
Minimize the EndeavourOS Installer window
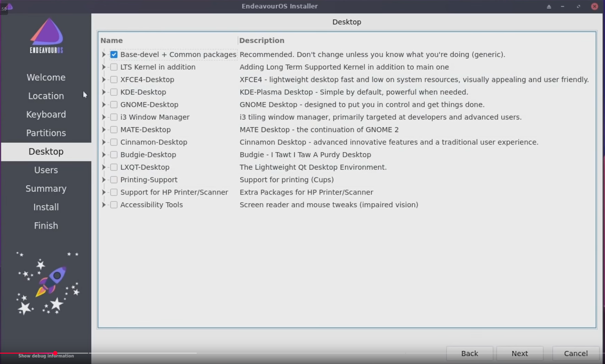click(563, 6)
